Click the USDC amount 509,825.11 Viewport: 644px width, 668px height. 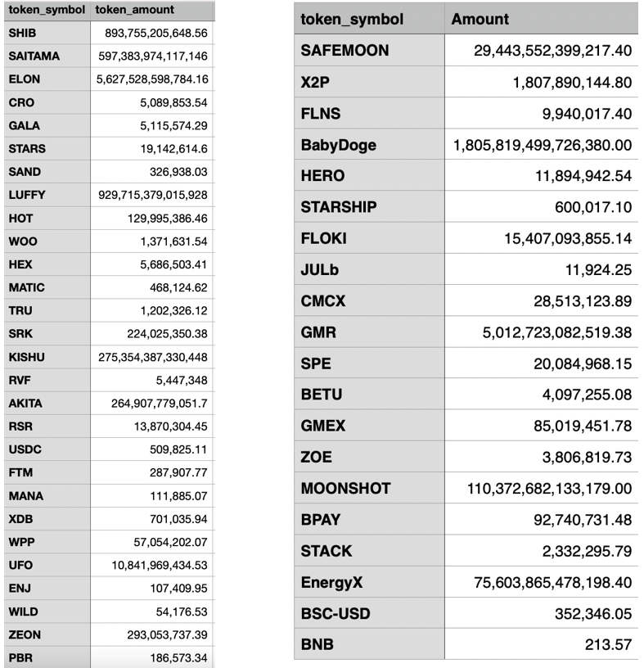pyautogui.click(x=178, y=449)
